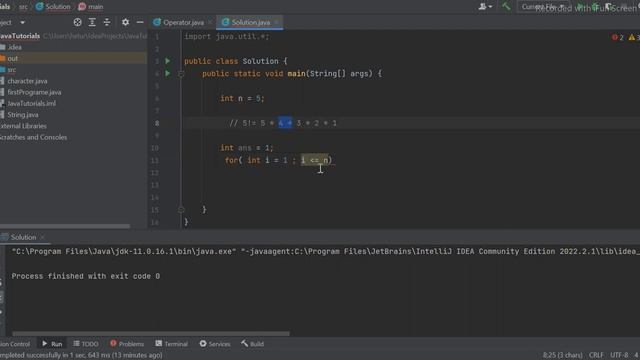Click fold end marker at line 15
640x360 pixels.
tap(181, 210)
